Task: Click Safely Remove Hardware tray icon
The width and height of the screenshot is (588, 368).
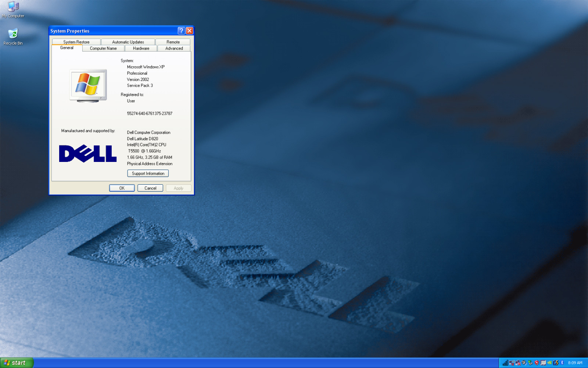Action: [x=530, y=363]
